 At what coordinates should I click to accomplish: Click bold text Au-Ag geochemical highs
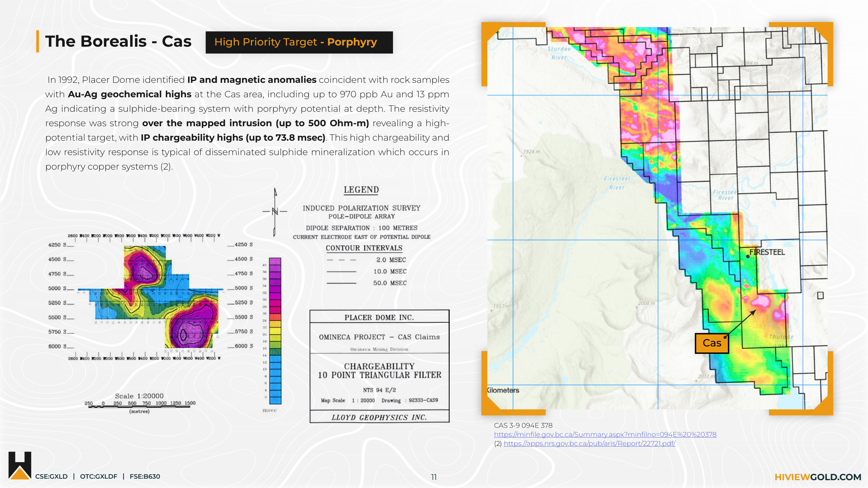click(130, 94)
